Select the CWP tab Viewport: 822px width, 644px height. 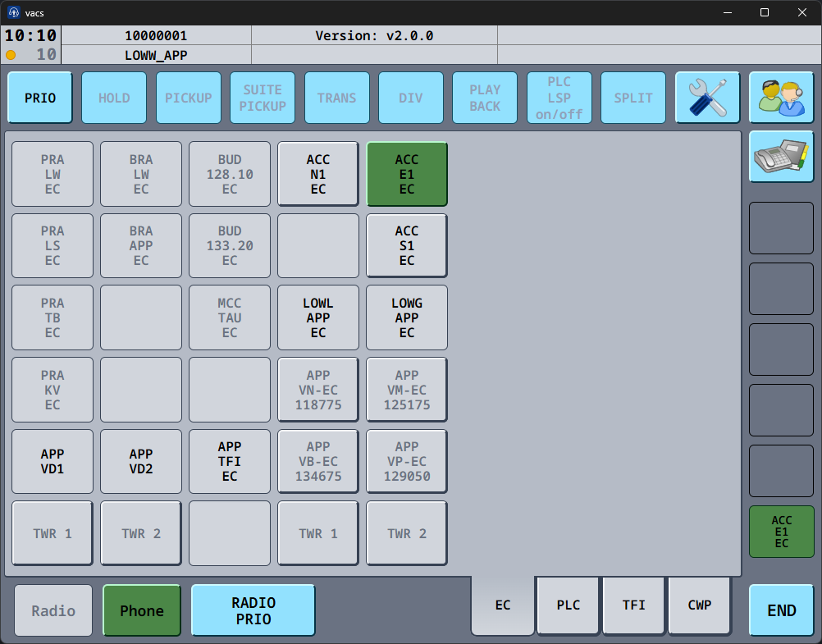(700, 605)
